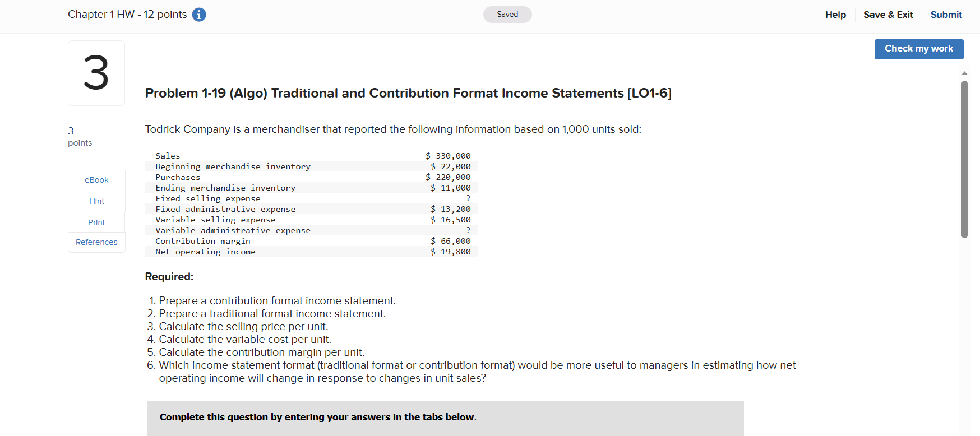The width and height of the screenshot is (980, 436).
Task: Select the problem title LO1-6 heading
Action: [x=409, y=93]
